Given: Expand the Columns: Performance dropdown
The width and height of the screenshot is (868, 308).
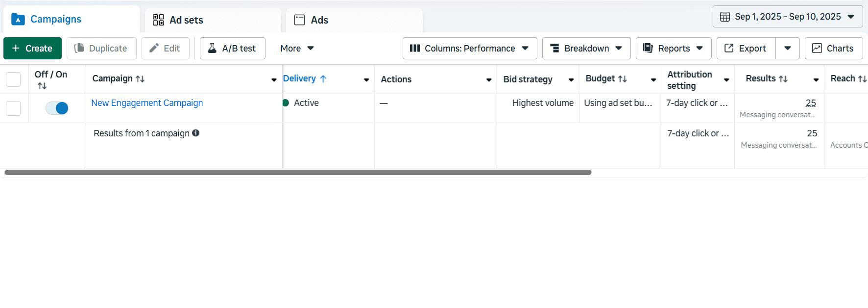Looking at the screenshot, I should pos(469,48).
